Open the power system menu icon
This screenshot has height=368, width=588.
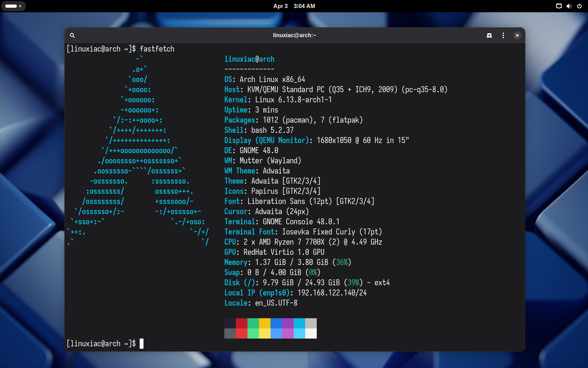click(579, 6)
